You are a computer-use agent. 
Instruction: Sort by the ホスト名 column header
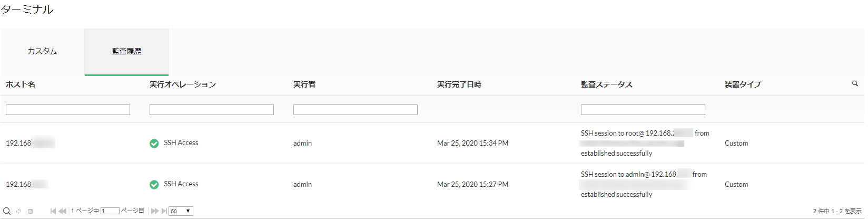click(x=21, y=84)
